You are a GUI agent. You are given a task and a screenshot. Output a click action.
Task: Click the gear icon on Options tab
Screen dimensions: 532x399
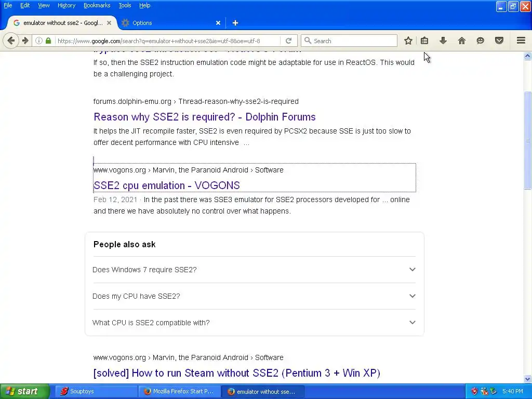coord(126,23)
